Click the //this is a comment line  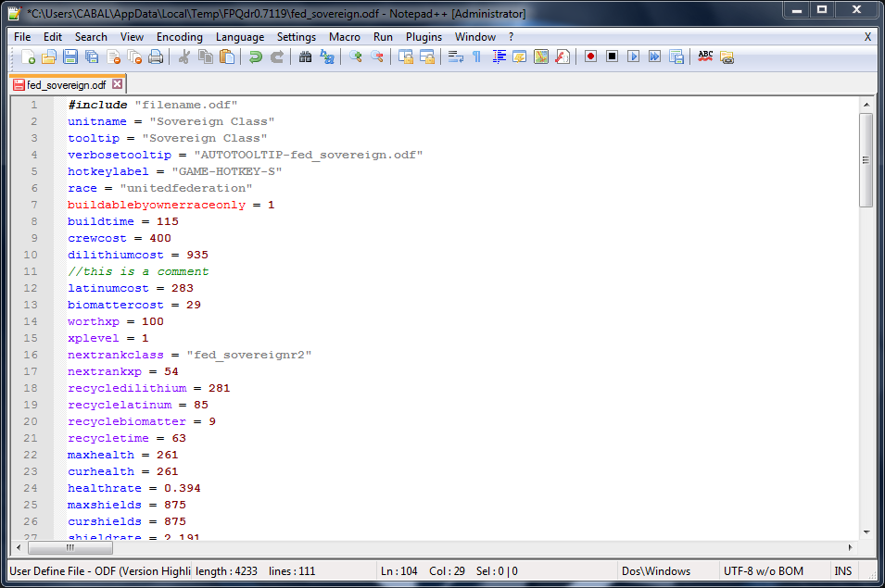tap(138, 271)
